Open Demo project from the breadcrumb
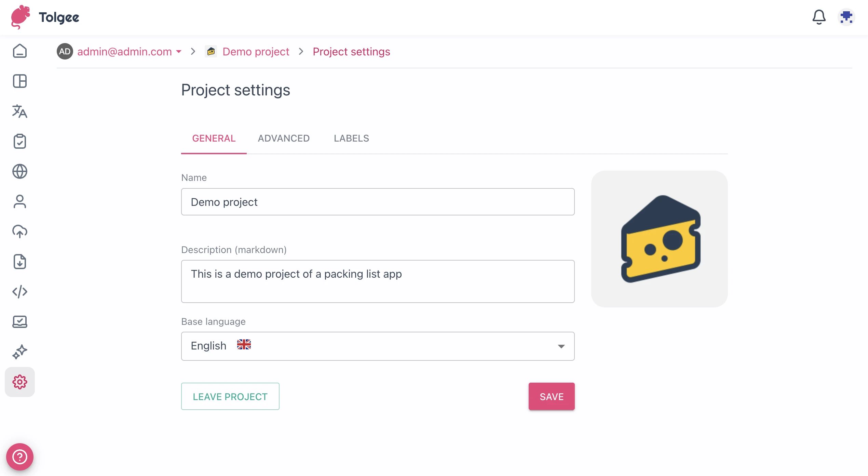Screen dimensions: 868x476 (x=256, y=52)
